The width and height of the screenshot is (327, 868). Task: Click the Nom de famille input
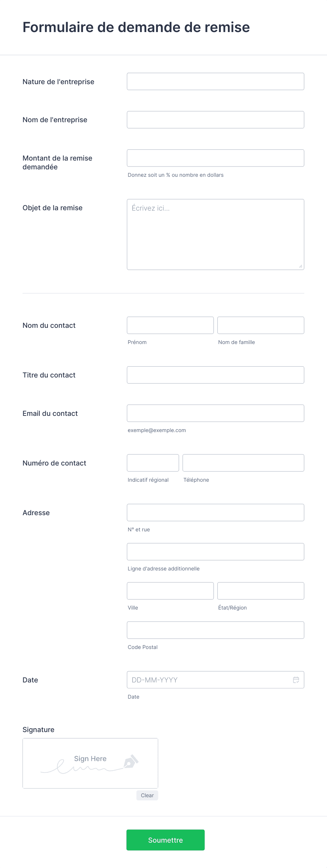(261, 325)
